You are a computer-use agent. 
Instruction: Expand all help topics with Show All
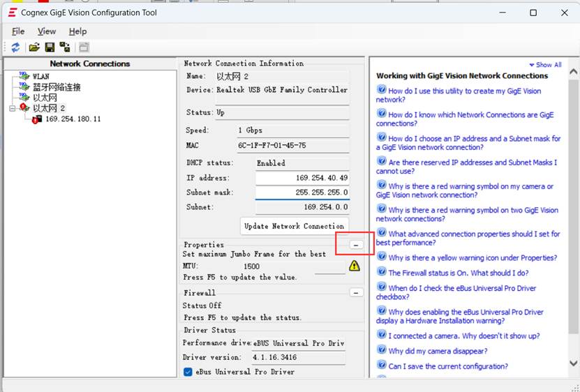(x=546, y=65)
